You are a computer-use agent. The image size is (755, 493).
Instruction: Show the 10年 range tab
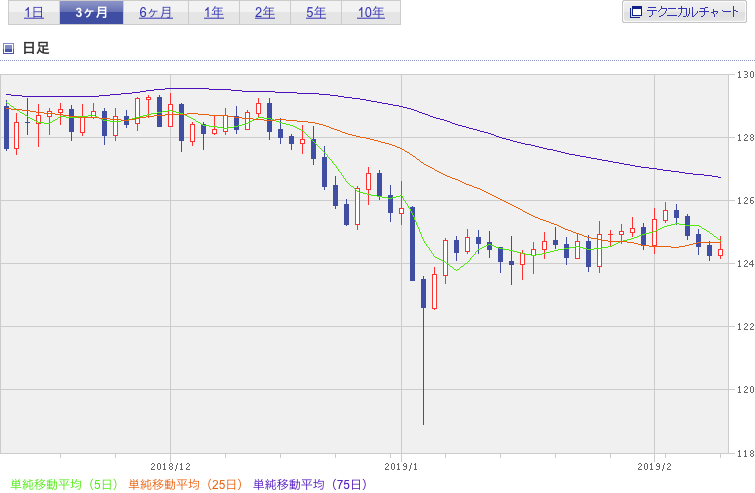point(371,13)
